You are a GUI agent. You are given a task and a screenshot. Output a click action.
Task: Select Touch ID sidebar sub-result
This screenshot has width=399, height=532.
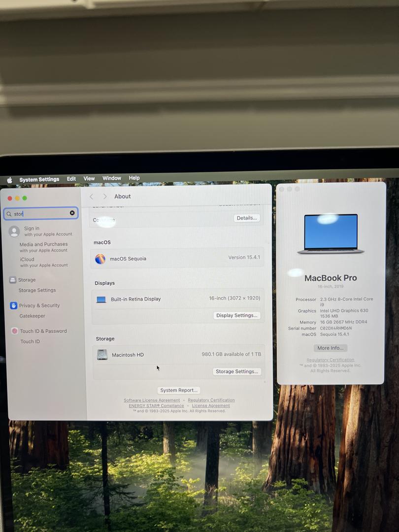pyautogui.click(x=30, y=341)
